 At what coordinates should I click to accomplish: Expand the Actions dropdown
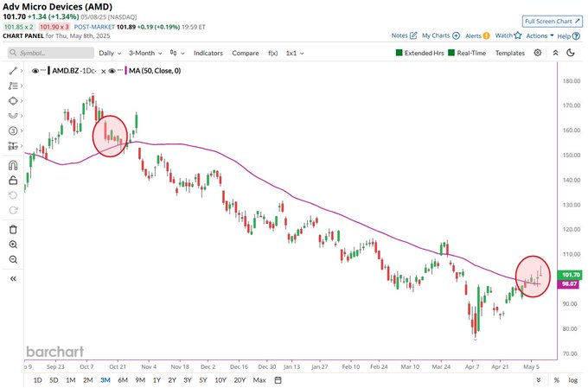(x=540, y=35)
